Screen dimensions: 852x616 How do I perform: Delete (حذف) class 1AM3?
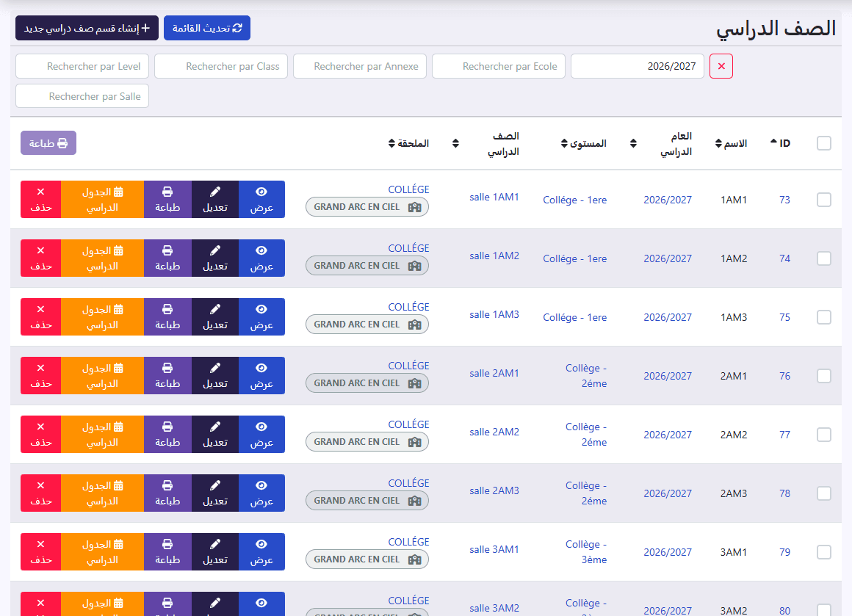(x=40, y=316)
